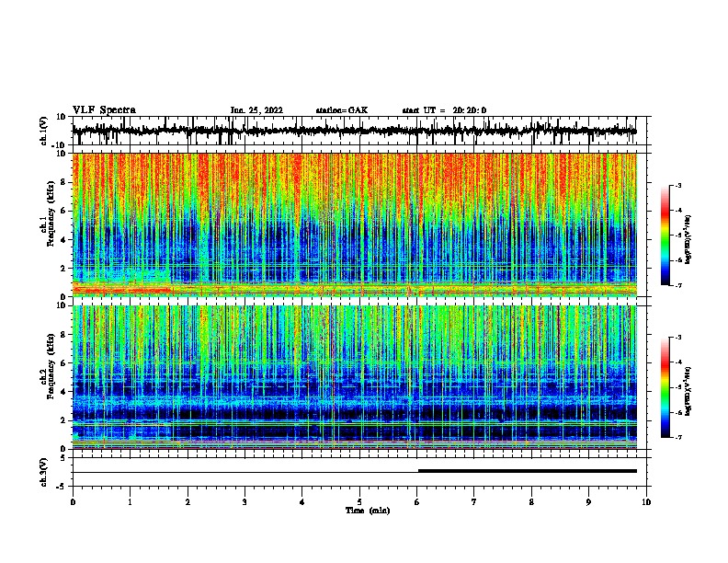Click the color scale bar beside ch.2 spectrogram
Viewport: 728px width, 563px height.
(665, 387)
